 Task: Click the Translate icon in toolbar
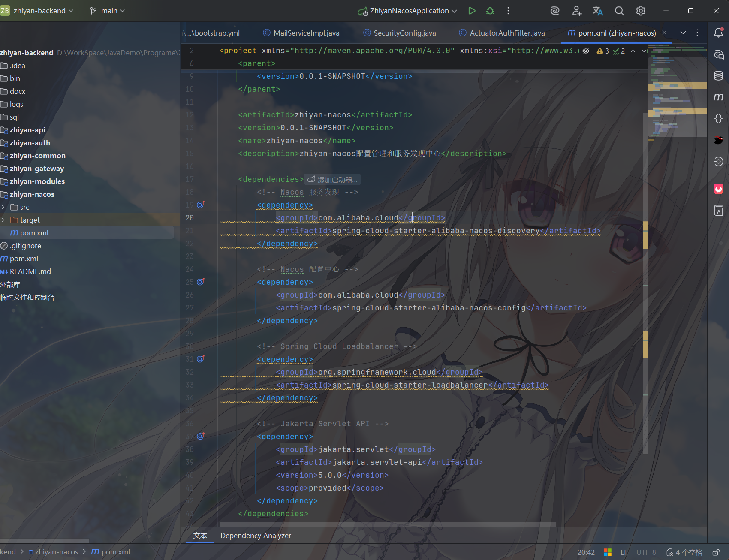[598, 11]
